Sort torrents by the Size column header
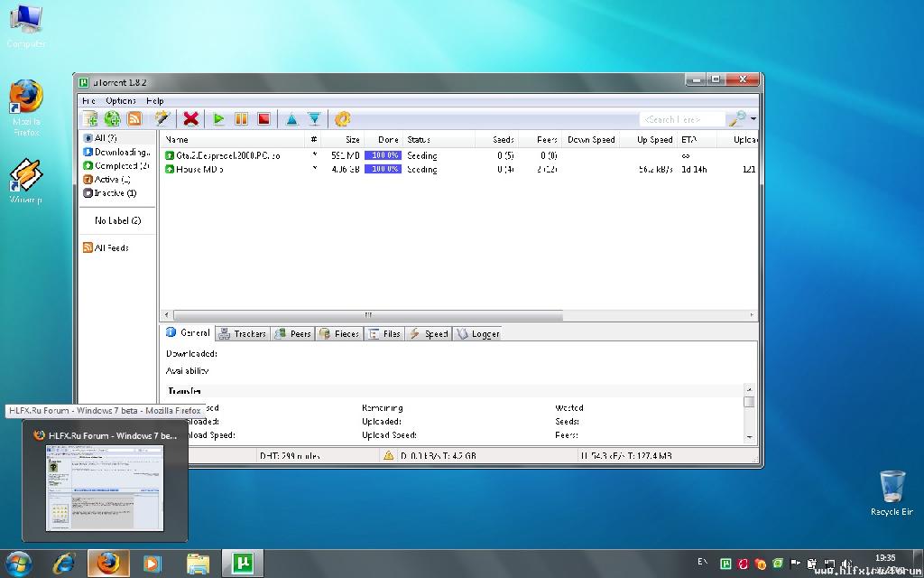Screen dimensions: 924x578 pyautogui.click(x=342, y=140)
